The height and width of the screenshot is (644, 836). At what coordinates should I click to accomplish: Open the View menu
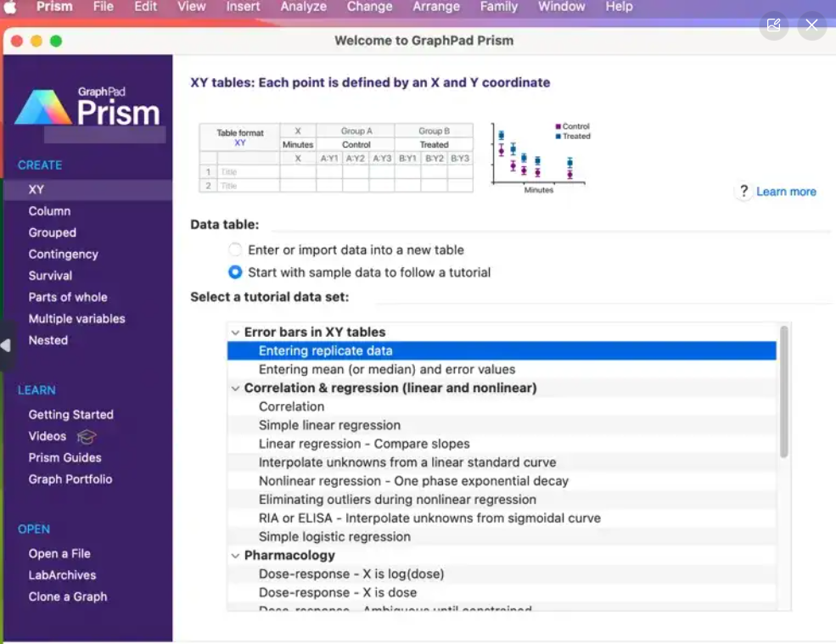(192, 7)
